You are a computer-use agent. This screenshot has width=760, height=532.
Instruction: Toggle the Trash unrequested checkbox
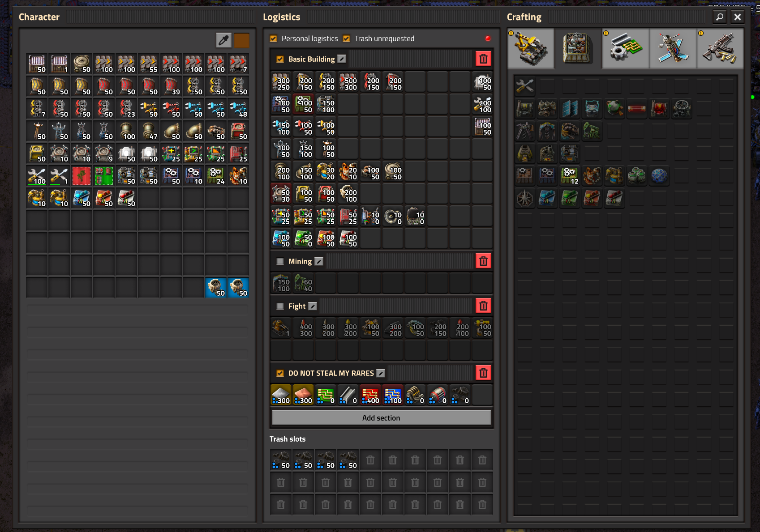pyautogui.click(x=346, y=39)
